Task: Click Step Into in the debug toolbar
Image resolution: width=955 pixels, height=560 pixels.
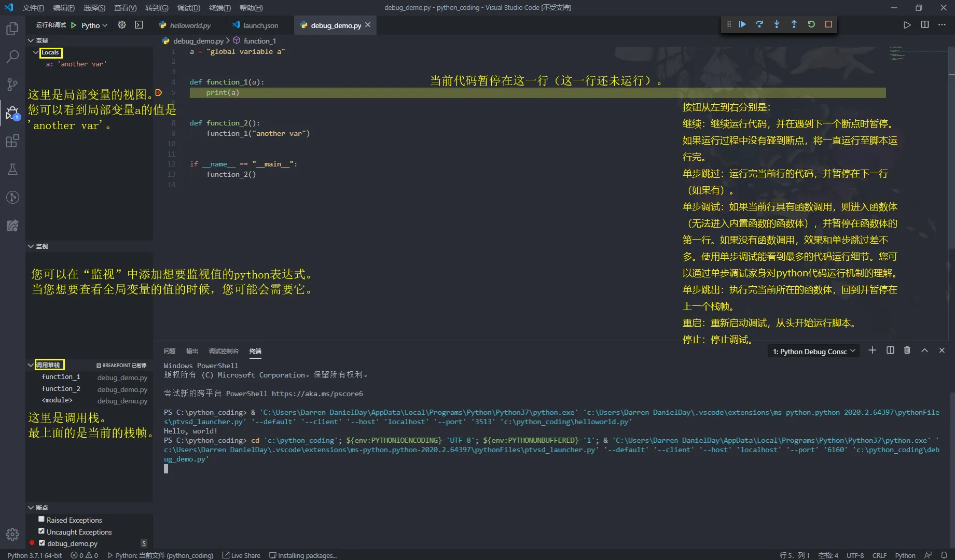Action: (x=777, y=24)
